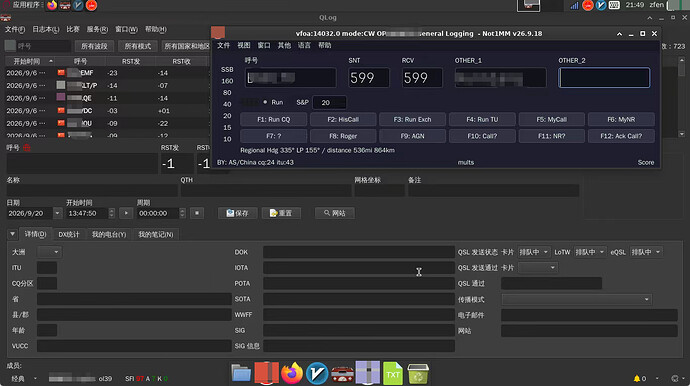
Task: Open the red app icon in the dock
Action: [266, 373]
